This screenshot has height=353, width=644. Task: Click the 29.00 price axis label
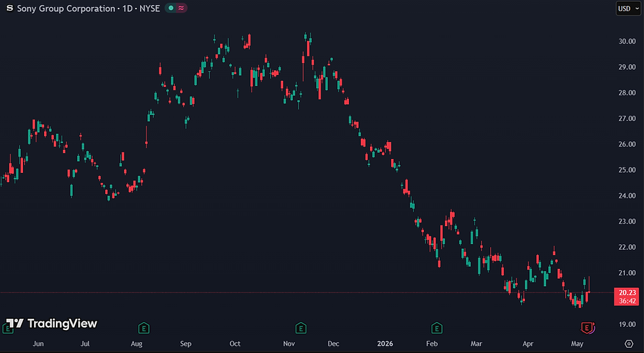point(627,67)
